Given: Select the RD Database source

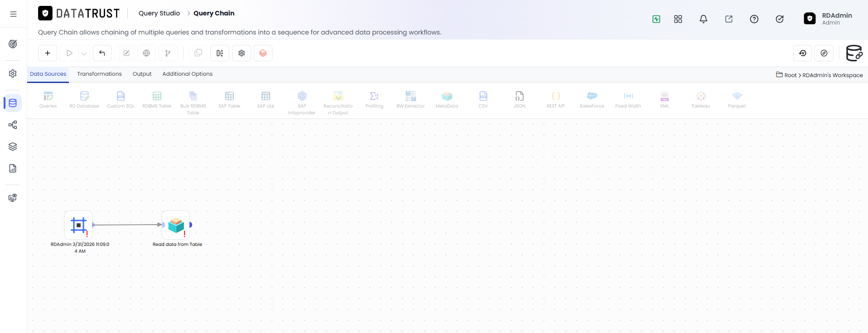Looking at the screenshot, I should point(84,100).
